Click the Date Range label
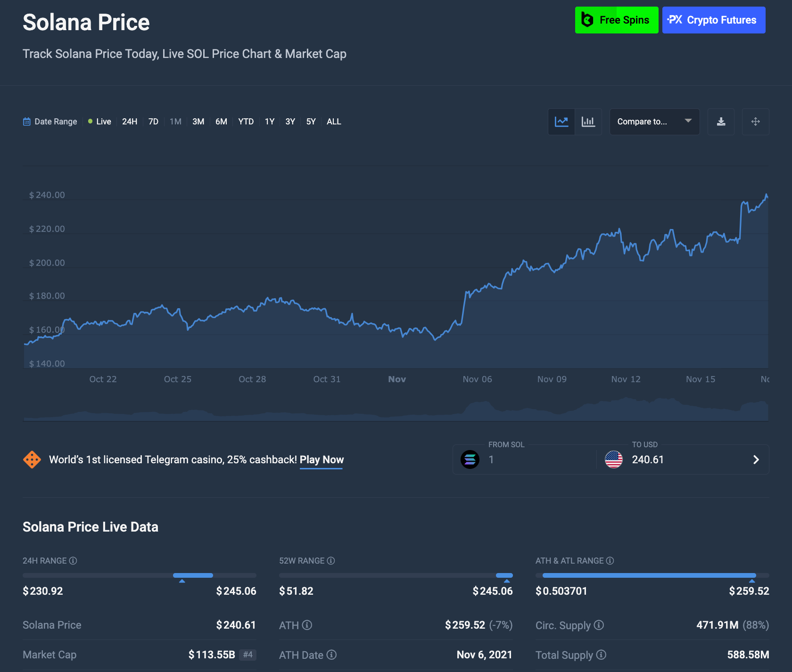This screenshot has height=672, width=792. coord(56,122)
